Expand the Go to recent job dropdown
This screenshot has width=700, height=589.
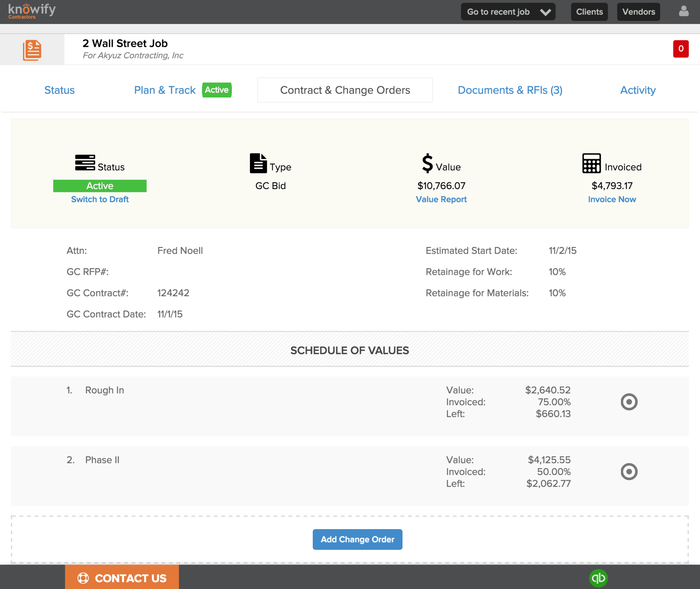point(508,12)
